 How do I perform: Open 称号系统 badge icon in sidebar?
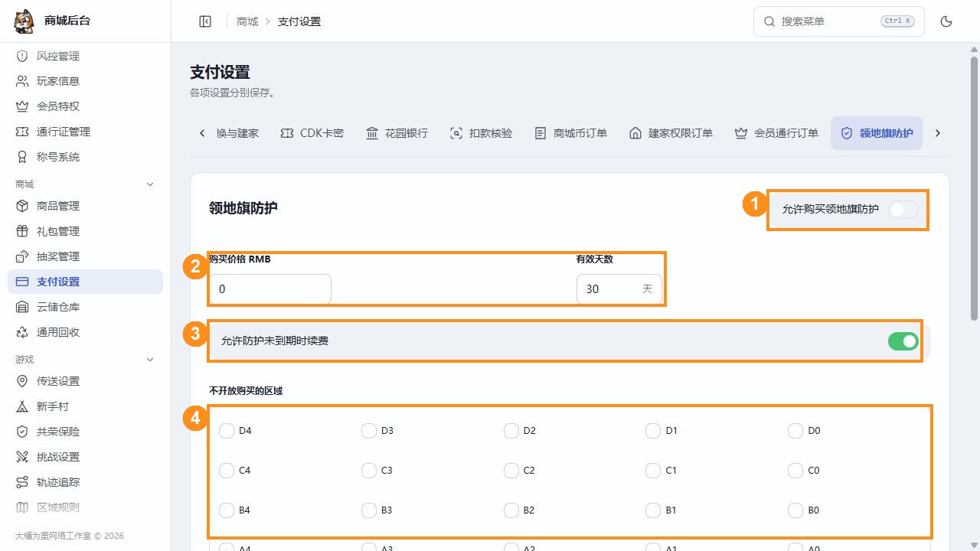[22, 157]
